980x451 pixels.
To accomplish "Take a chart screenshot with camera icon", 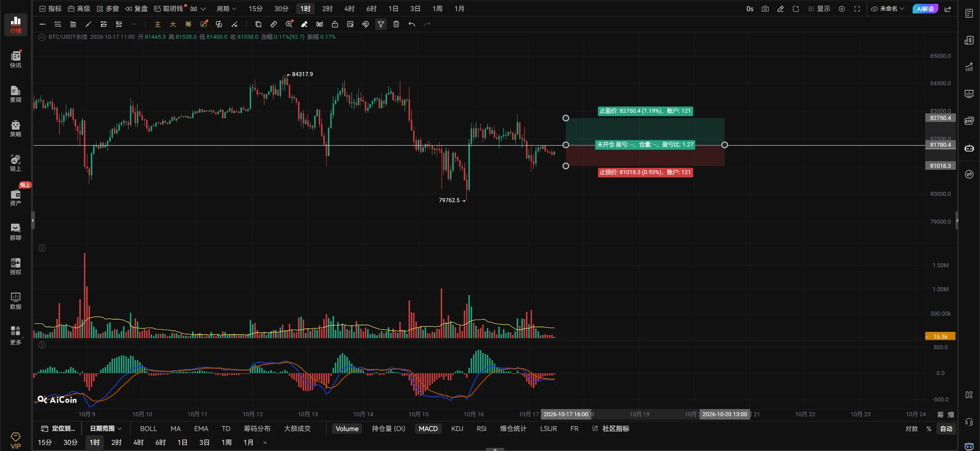I will [765, 9].
